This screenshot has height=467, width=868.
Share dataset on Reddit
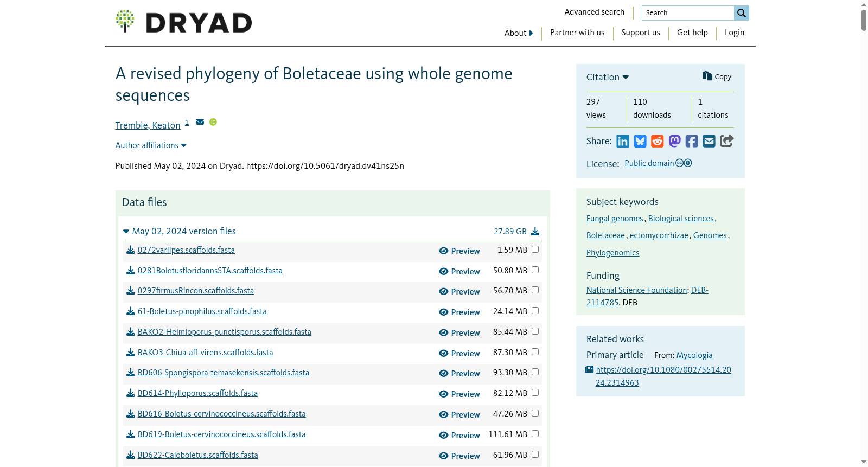tap(658, 142)
